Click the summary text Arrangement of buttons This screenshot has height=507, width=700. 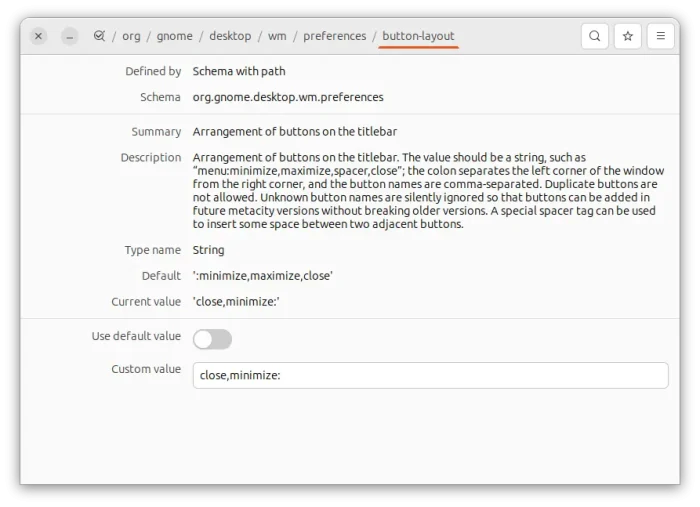coord(295,132)
